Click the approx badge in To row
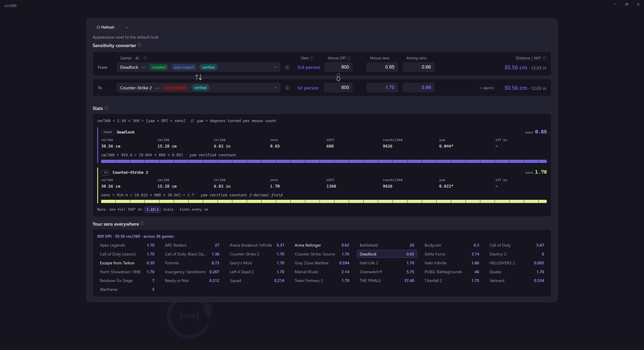Image resolution: width=644 pixels, height=350 pixels. coord(487,88)
